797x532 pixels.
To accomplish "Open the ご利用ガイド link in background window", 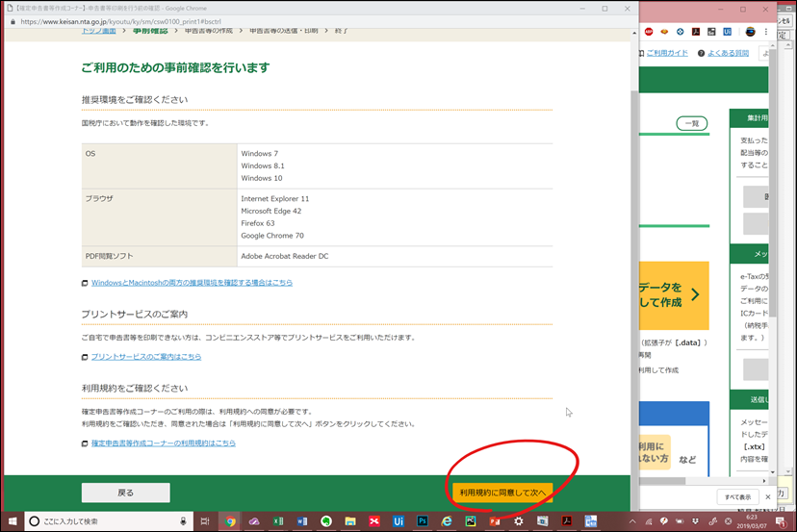I will pos(667,53).
